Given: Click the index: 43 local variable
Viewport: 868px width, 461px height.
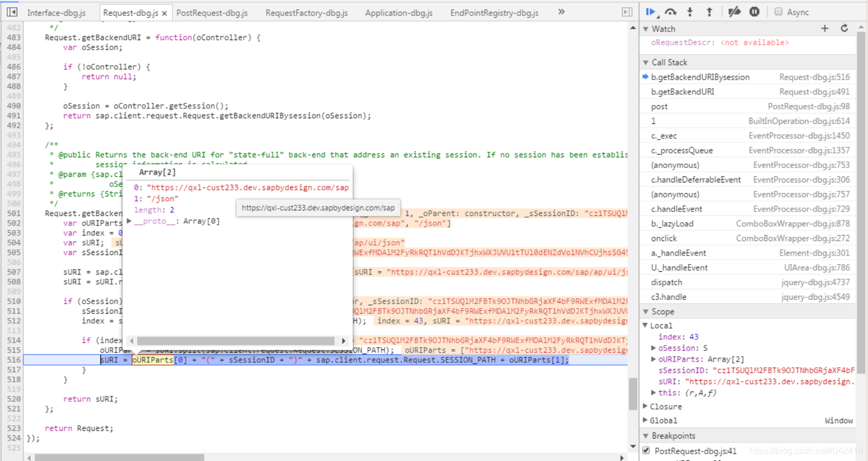Looking at the screenshot, I should coord(678,337).
